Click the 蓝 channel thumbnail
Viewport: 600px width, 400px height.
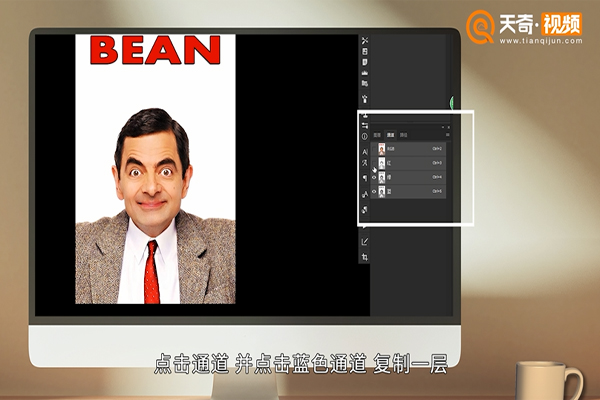point(382,191)
